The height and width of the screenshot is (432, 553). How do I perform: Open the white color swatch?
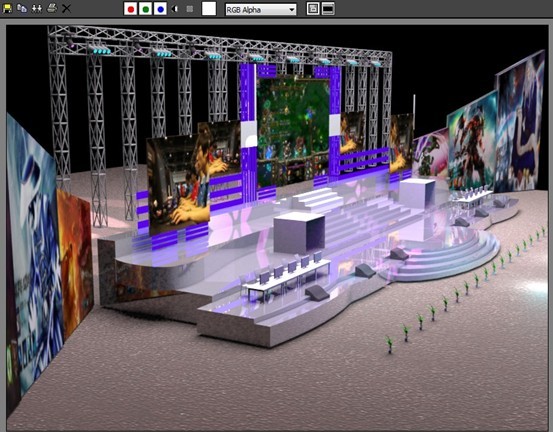[209, 8]
